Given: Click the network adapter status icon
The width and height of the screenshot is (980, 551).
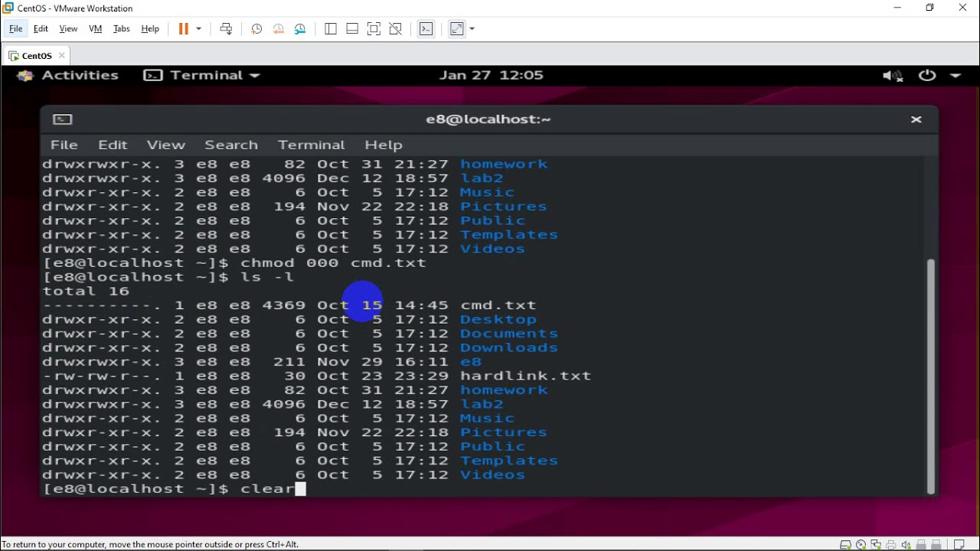Looking at the screenshot, I should pyautogui.click(x=876, y=545).
